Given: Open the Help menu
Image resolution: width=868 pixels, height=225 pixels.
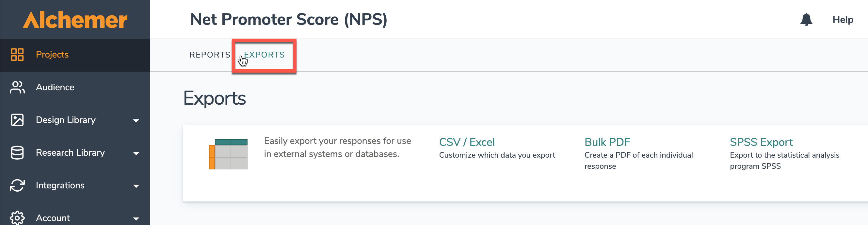Looking at the screenshot, I should click(x=843, y=20).
